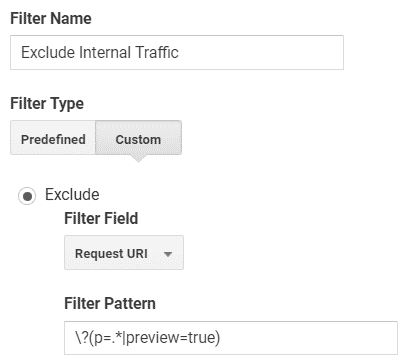
Task: Click the Exclude option label text
Action: 72,194
